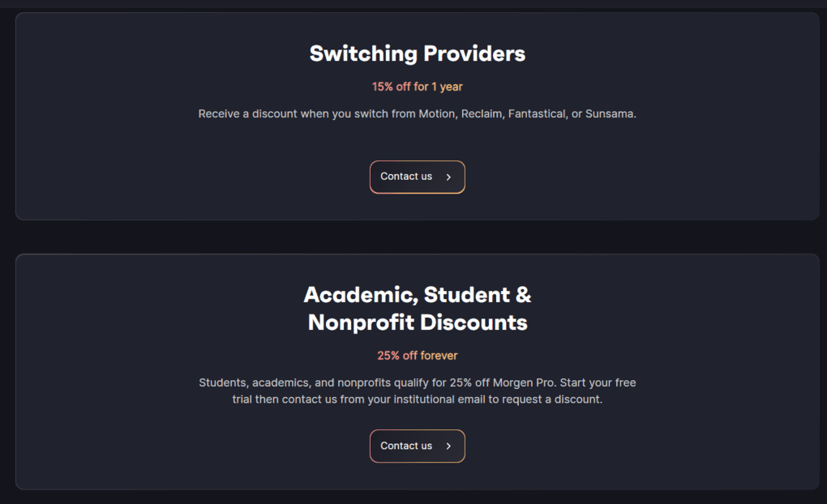Viewport: 827px width, 504px height.
Task: Select the 'Academic, Student & Nonprofit Discounts' heading
Action: (417, 308)
